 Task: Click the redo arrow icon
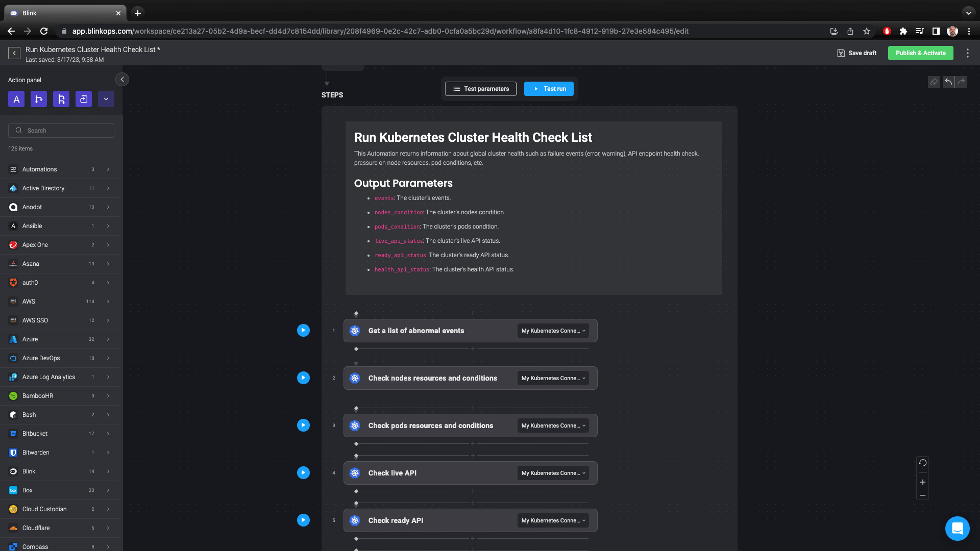(962, 82)
